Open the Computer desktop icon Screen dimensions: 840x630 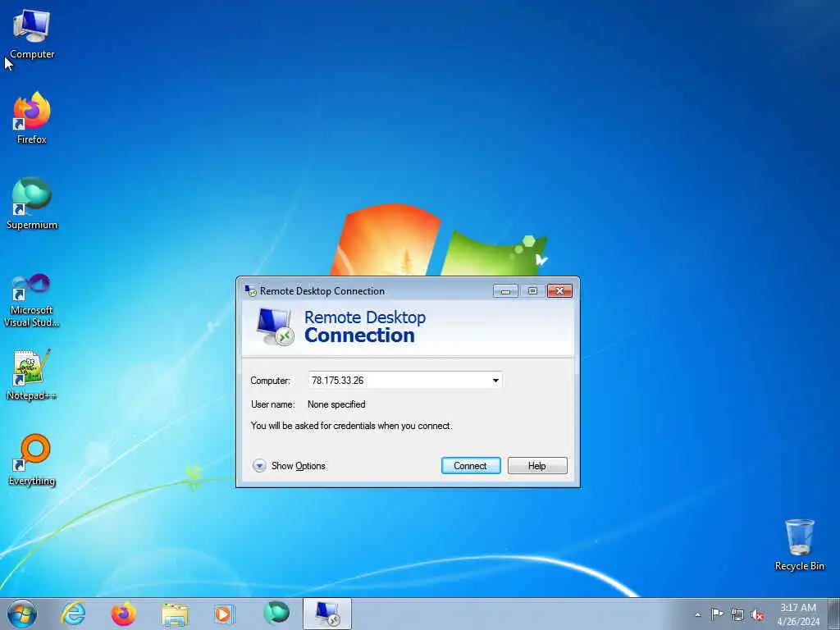(32, 34)
